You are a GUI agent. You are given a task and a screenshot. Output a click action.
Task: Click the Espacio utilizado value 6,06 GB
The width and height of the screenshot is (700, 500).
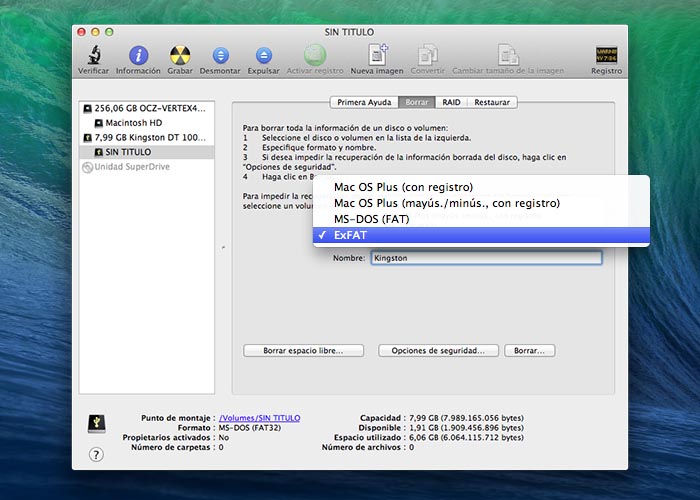pyautogui.click(x=467, y=438)
